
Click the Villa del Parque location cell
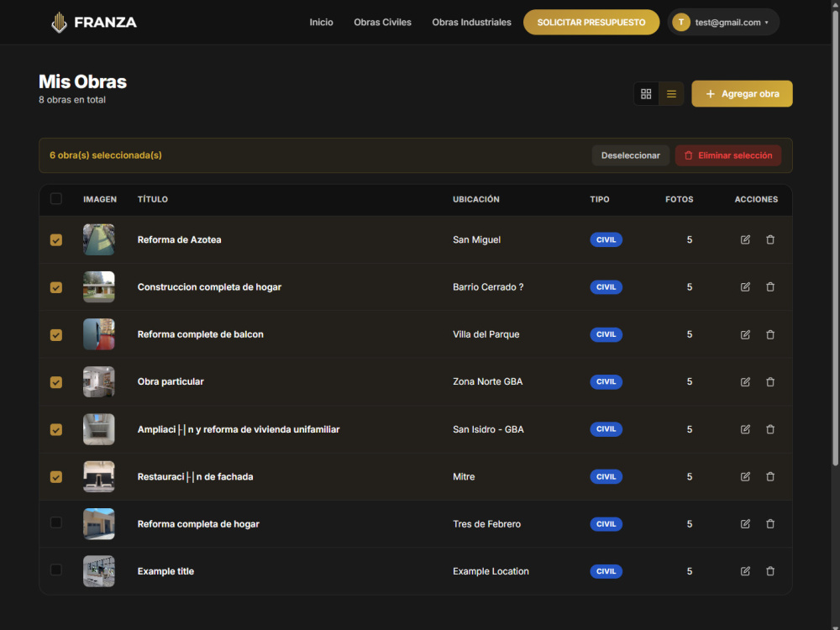pyautogui.click(x=486, y=334)
